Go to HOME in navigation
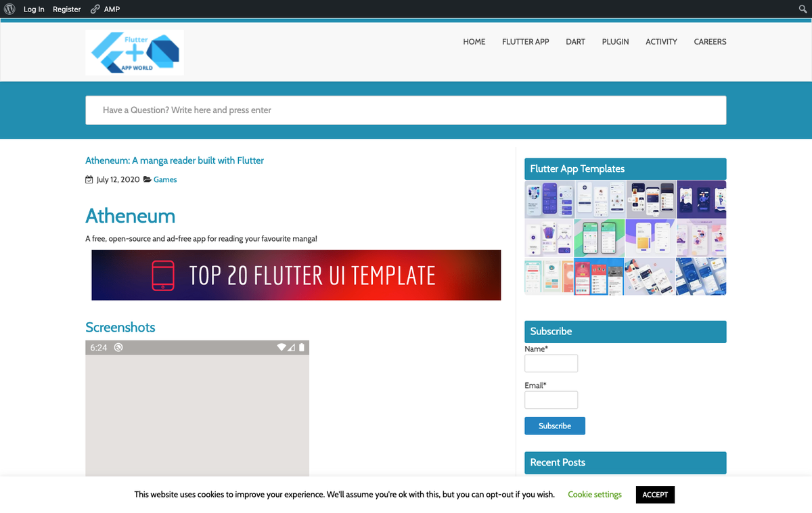The image size is (812, 513). pos(474,41)
